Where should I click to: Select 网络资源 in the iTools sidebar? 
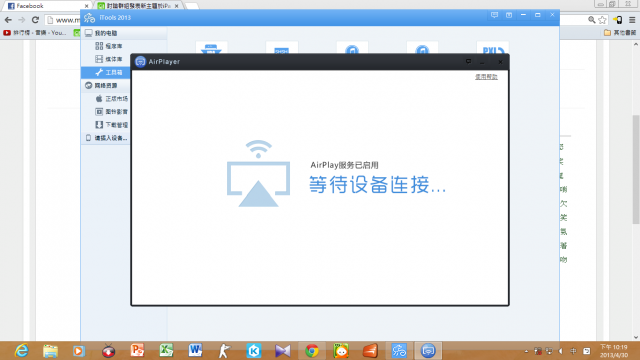point(106,85)
